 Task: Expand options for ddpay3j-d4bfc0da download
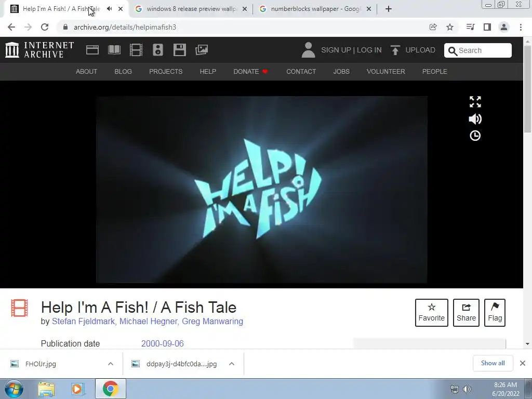pyautogui.click(x=232, y=364)
